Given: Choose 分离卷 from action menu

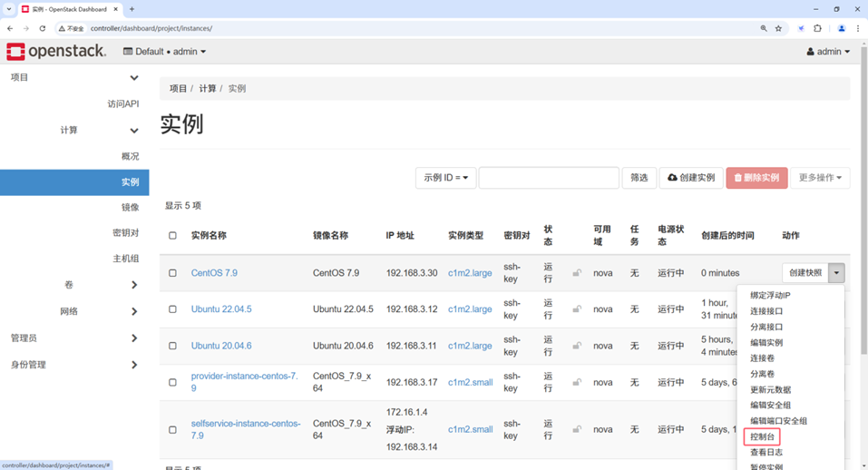Looking at the screenshot, I should (762, 374).
